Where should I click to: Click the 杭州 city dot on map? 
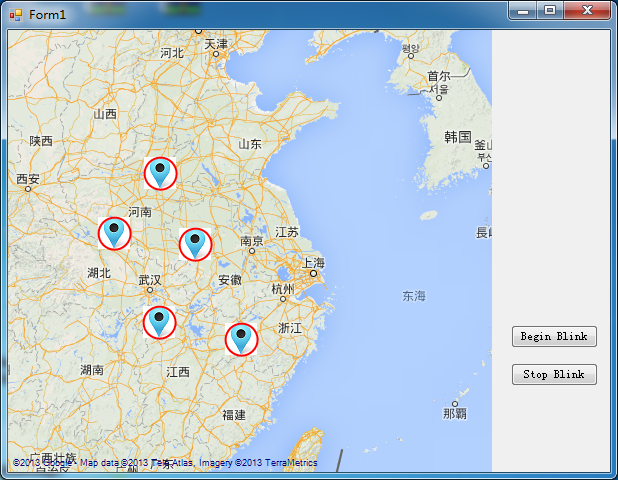(283, 299)
